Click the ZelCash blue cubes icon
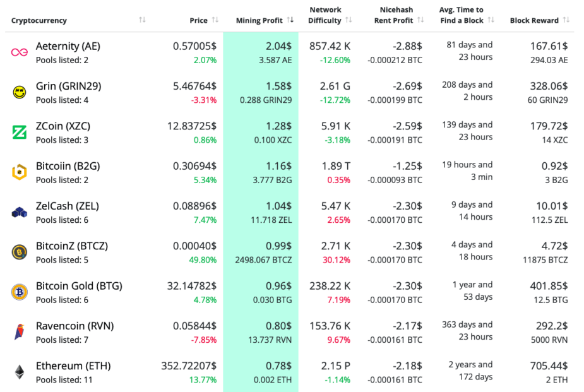This screenshot has width=584, height=392. click(20, 212)
